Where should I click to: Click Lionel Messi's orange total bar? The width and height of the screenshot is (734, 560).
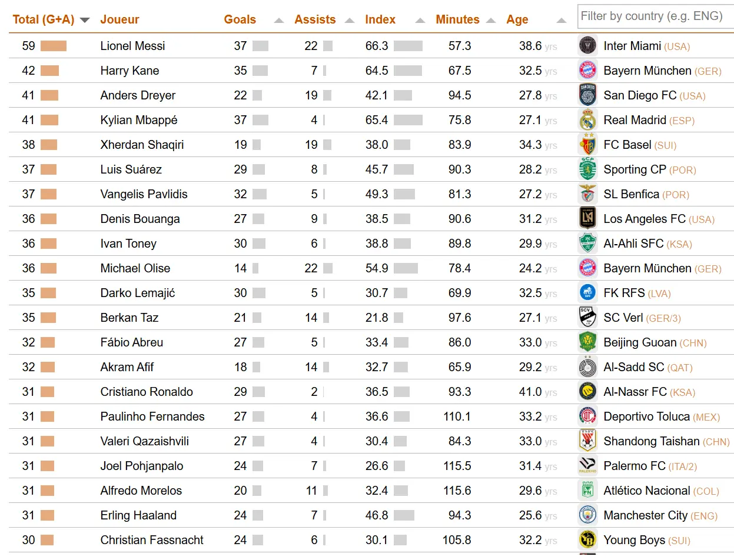(x=54, y=46)
